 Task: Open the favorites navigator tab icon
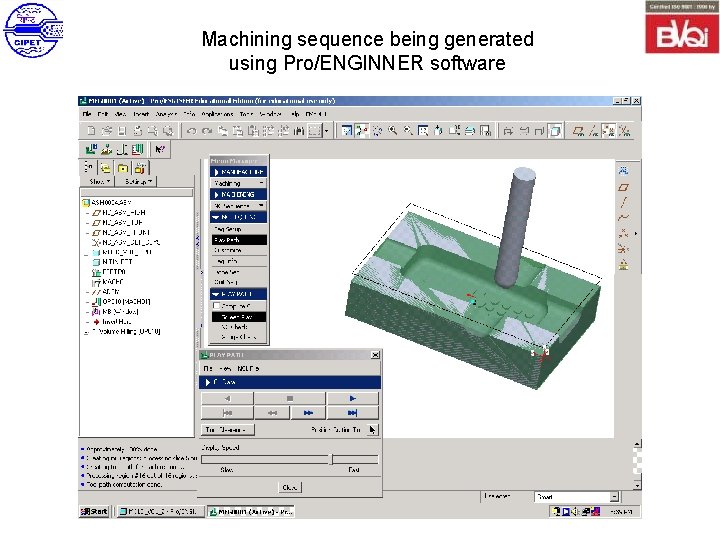[x=123, y=168]
